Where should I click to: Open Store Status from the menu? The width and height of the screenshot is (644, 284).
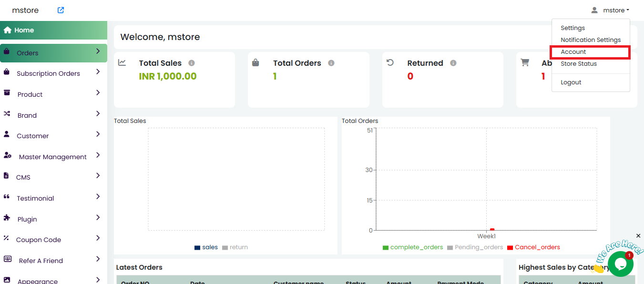579,64
